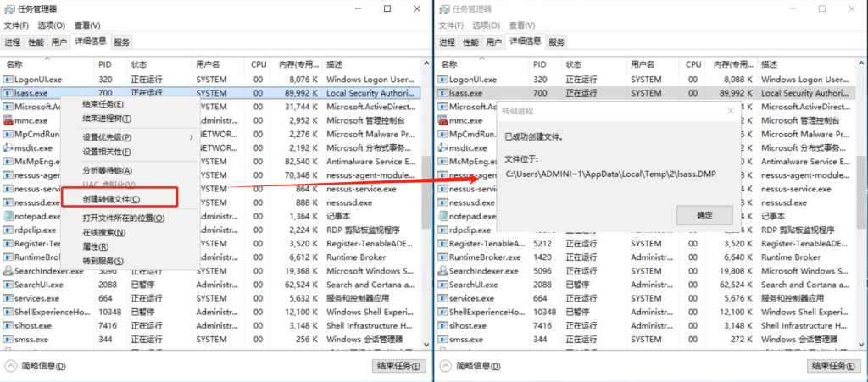This screenshot has width=868, height=382.
Task: Click msdtc.exe icon in right window
Action: (x=442, y=148)
